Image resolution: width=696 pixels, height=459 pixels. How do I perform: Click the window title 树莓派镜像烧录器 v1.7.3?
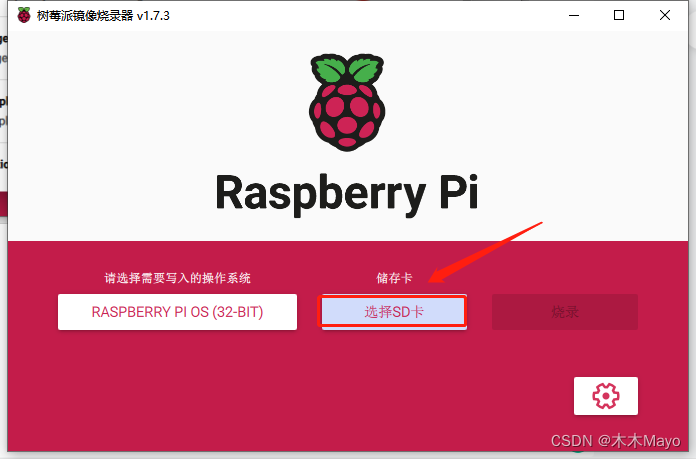(x=103, y=16)
